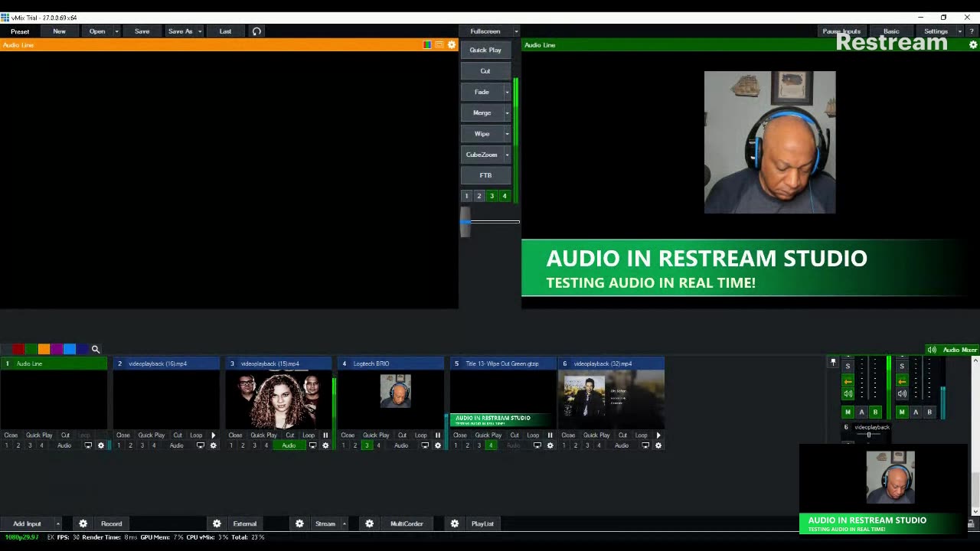Expand the Wipe transition dropdown arrow
Viewport: 980px width, 551px height.
coord(507,134)
